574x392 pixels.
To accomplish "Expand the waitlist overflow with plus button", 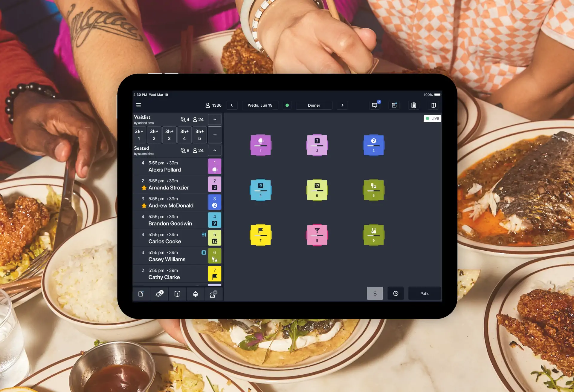I will 215,135.
